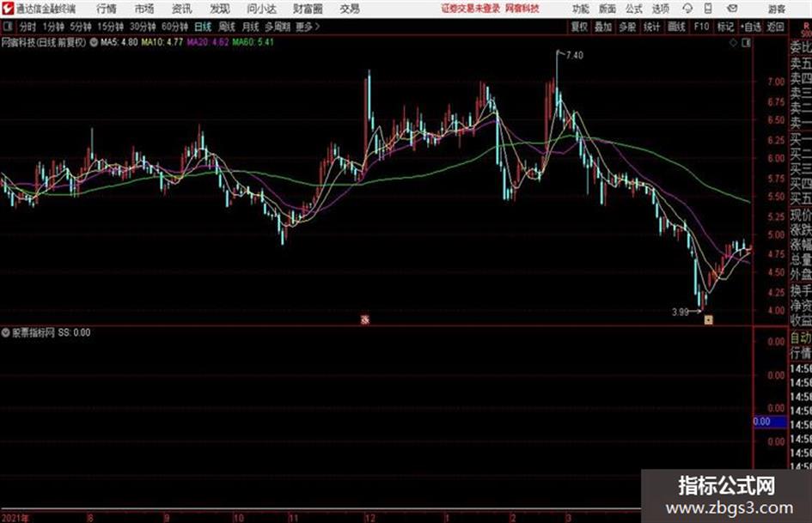This screenshot has height=523, width=812.
Task: Click the 标记 mark button
Action: tap(725, 27)
